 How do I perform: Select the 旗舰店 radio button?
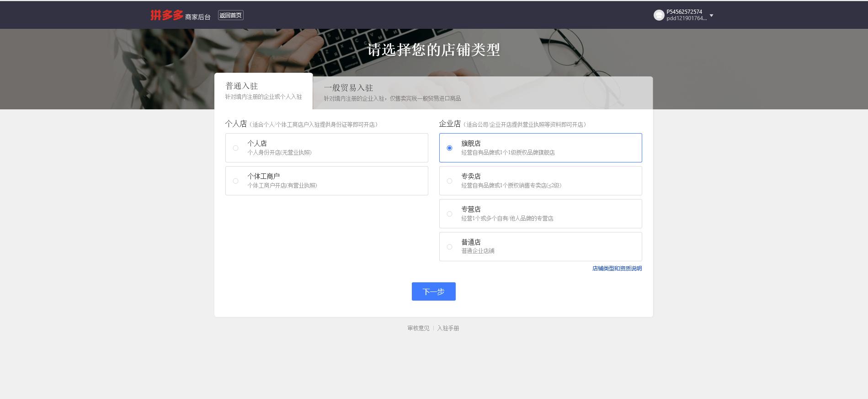tap(449, 148)
